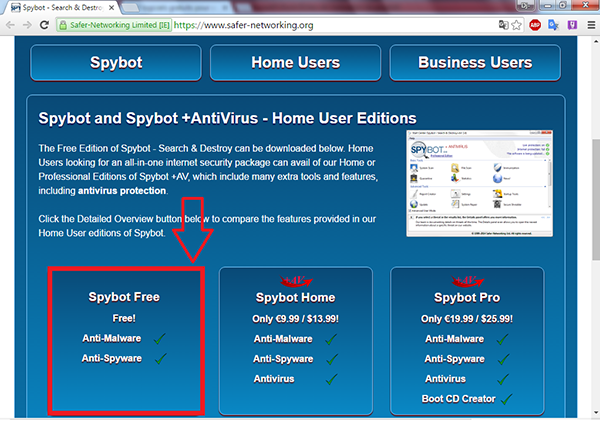Image resolution: width=600 pixels, height=422 pixels.
Task: Open the Spybot navigation button
Action: point(116,63)
